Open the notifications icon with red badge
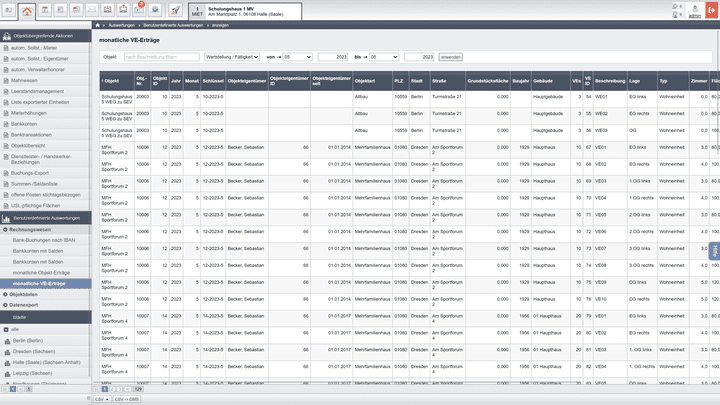The width and height of the screenshot is (720, 405). pos(139,11)
